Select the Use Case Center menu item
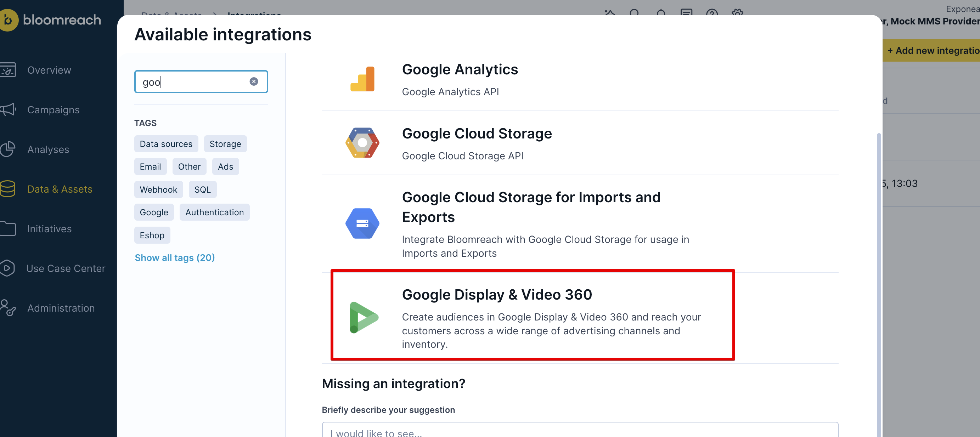The height and width of the screenshot is (437, 980). pos(66,268)
